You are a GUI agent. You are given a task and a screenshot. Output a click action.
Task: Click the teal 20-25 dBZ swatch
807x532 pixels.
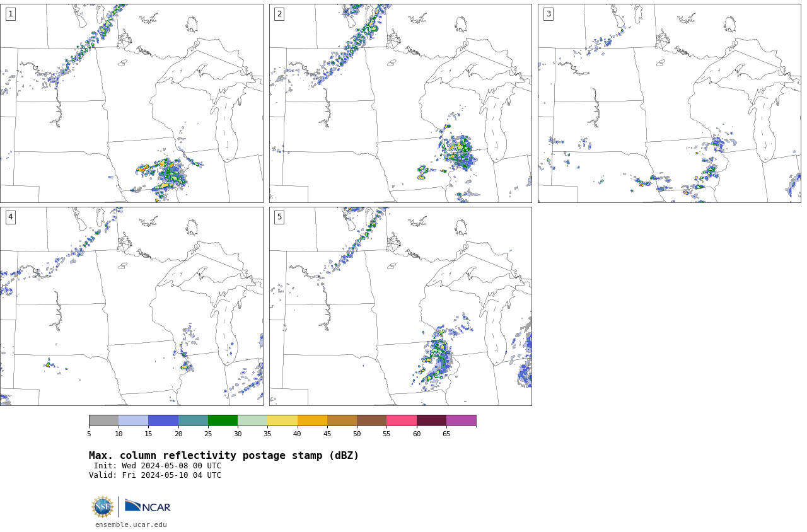click(193, 420)
